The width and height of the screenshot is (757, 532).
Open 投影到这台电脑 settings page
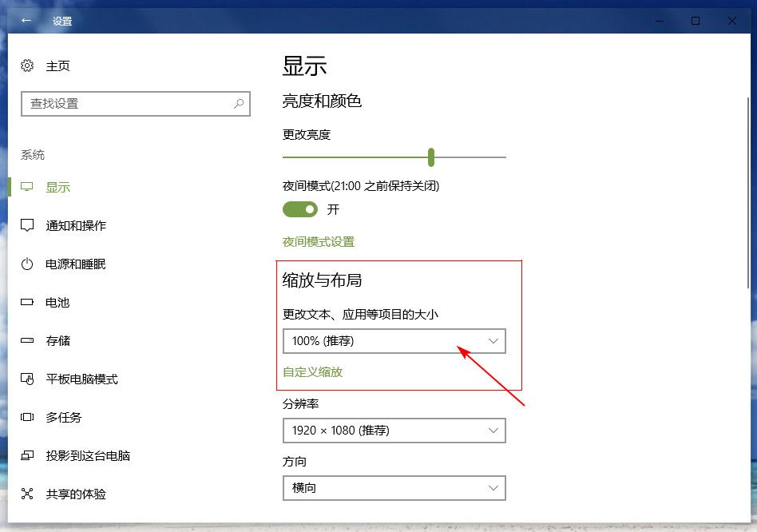tap(88, 456)
